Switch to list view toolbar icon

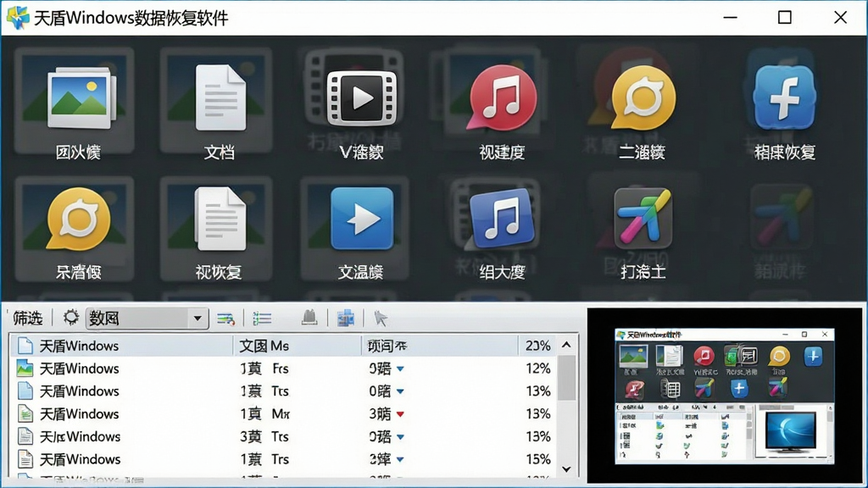(x=262, y=319)
